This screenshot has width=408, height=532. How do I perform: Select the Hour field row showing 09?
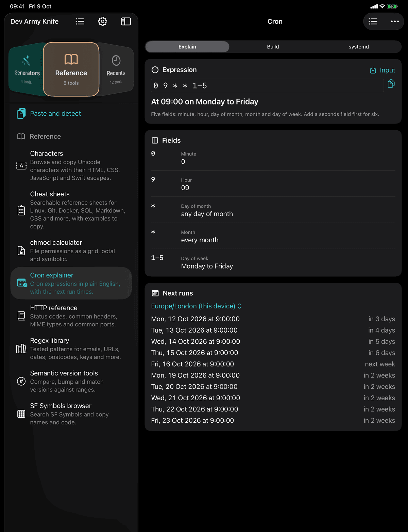(273, 184)
